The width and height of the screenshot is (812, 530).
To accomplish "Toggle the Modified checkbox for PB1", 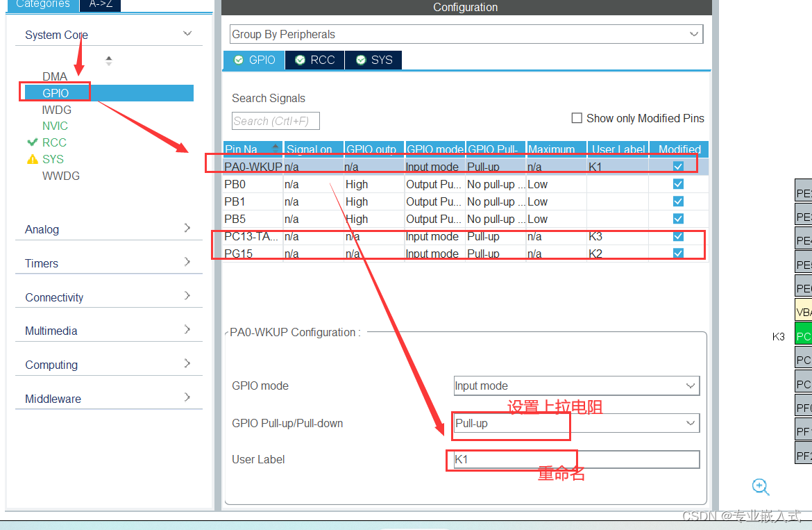I will point(678,201).
